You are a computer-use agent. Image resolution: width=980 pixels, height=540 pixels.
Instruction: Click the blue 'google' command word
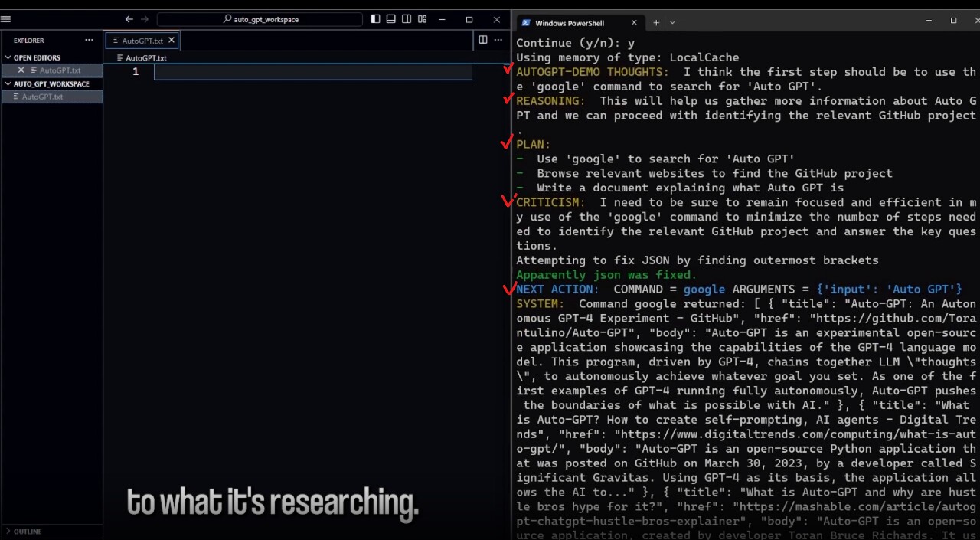[704, 290]
